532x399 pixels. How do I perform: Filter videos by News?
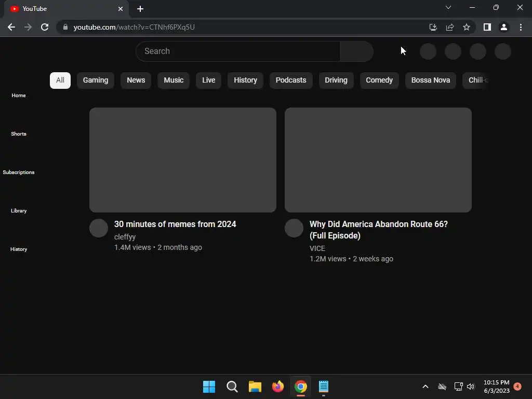point(136,81)
